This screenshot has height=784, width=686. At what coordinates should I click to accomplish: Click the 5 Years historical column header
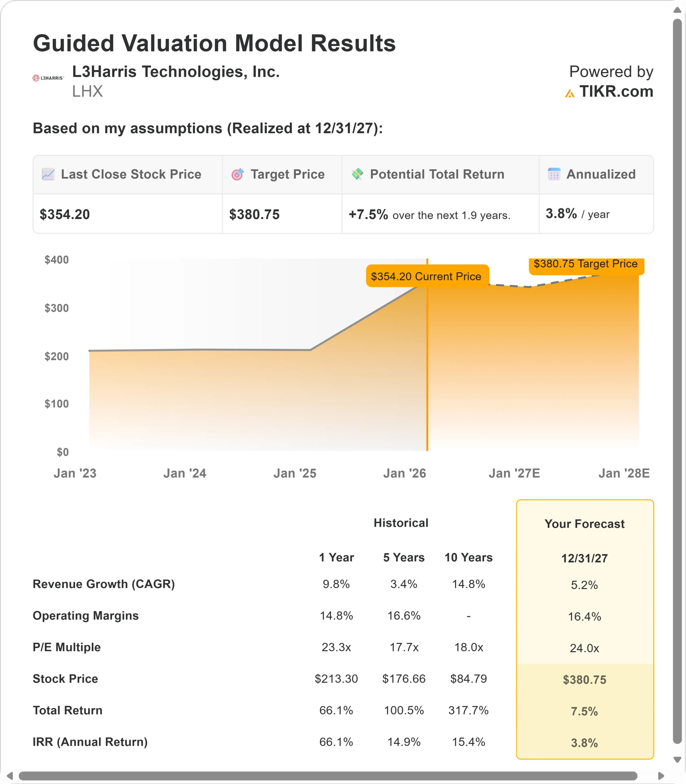(404, 557)
